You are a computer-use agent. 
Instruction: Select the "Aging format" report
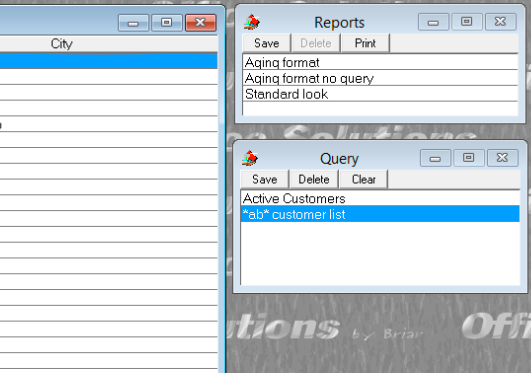380,62
